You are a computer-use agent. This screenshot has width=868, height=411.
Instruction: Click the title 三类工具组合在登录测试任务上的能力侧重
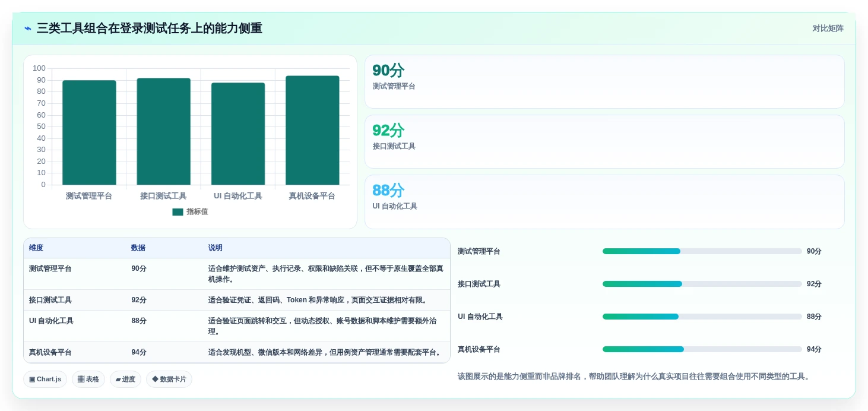pos(150,29)
